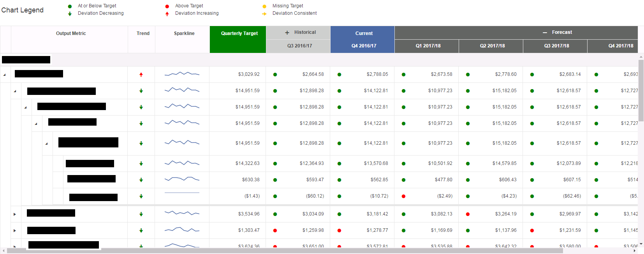Screen dimensions: 644x254
Task: Collapse the Forecast column group minus icon
Action: click(545, 33)
